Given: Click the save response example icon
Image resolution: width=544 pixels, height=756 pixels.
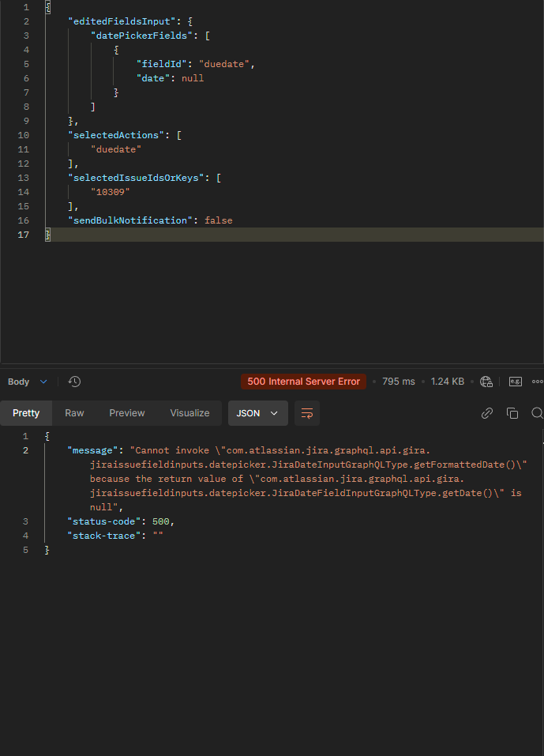Looking at the screenshot, I should [x=515, y=382].
